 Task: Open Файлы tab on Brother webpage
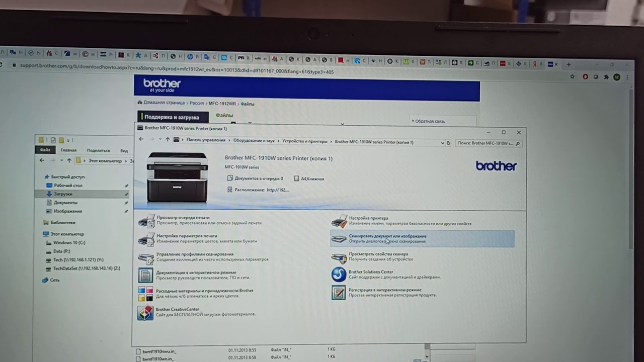pyautogui.click(x=224, y=115)
